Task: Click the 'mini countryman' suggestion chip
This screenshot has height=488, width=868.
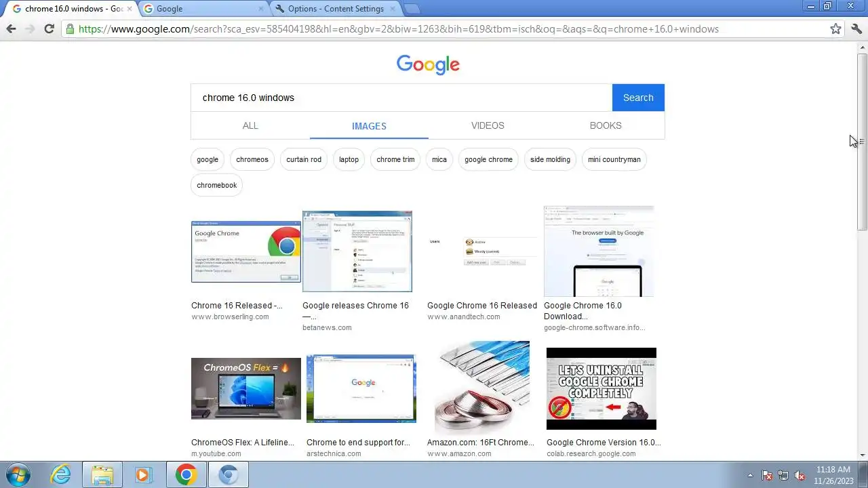Action: tap(614, 159)
